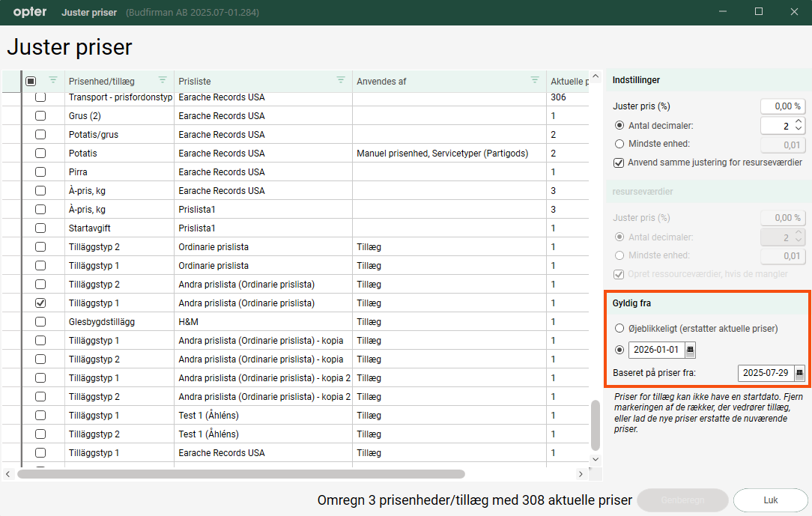Decrease Antal decimaler with down arrow
Image resolution: width=812 pixels, height=516 pixels.
pyautogui.click(x=799, y=129)
